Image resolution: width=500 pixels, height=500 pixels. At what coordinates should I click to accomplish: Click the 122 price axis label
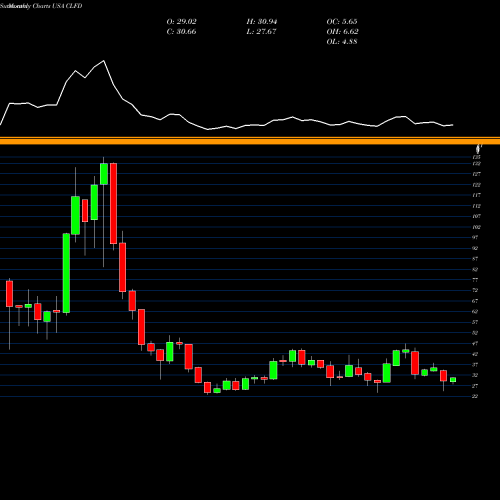(x=476, y=185)
